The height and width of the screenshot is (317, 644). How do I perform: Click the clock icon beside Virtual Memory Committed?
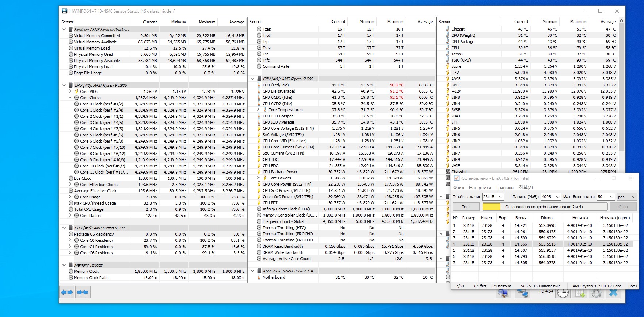pyautogui.click(x=71, y=36)
